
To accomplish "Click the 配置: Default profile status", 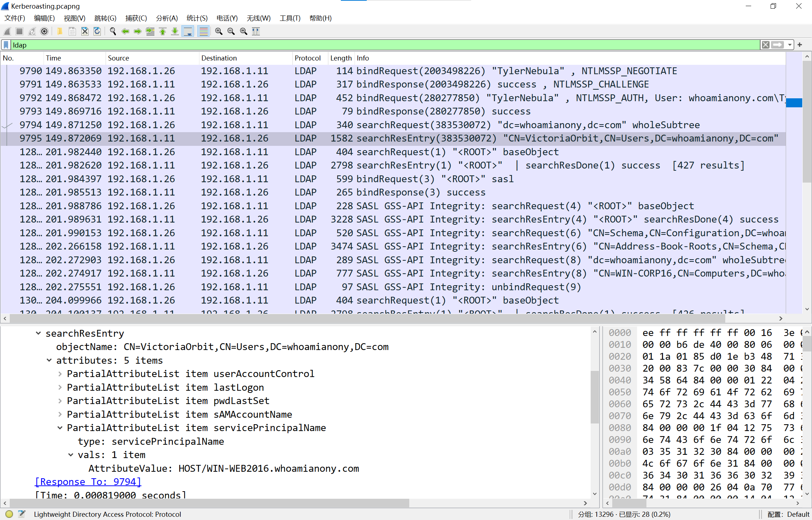I will [788, 514].
